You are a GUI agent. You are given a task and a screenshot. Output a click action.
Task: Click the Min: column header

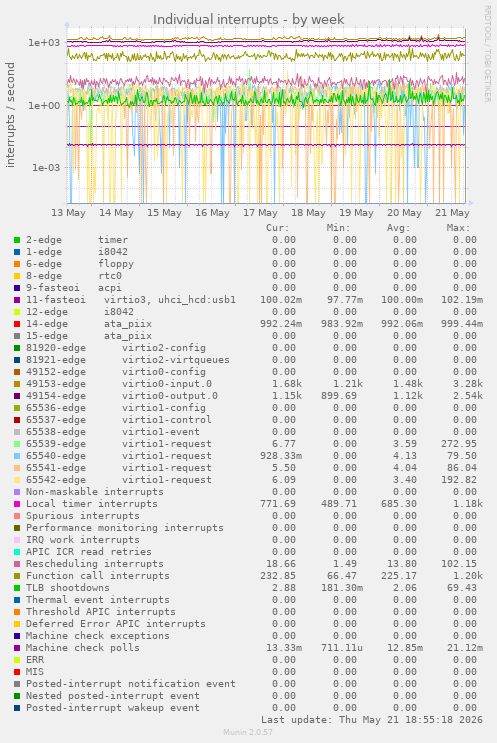[338, 228]
